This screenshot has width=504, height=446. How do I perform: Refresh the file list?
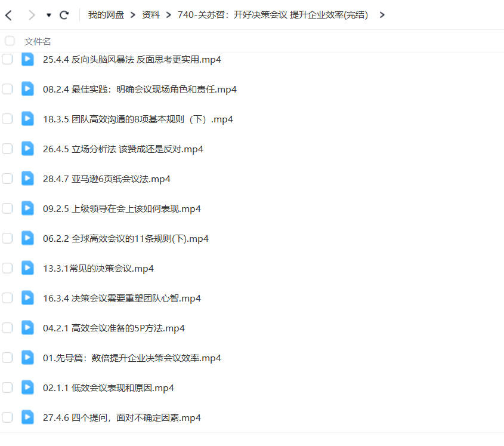pos(64,15)
